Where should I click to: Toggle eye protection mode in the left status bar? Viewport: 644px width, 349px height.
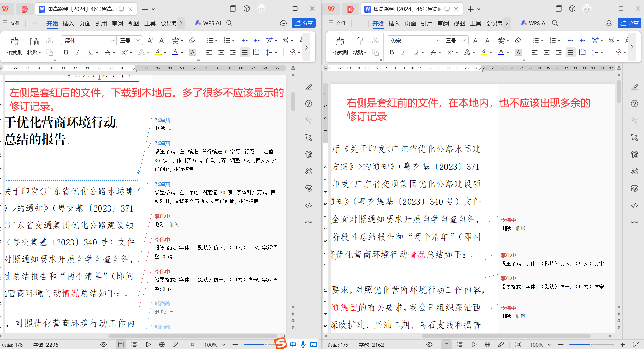103,344
